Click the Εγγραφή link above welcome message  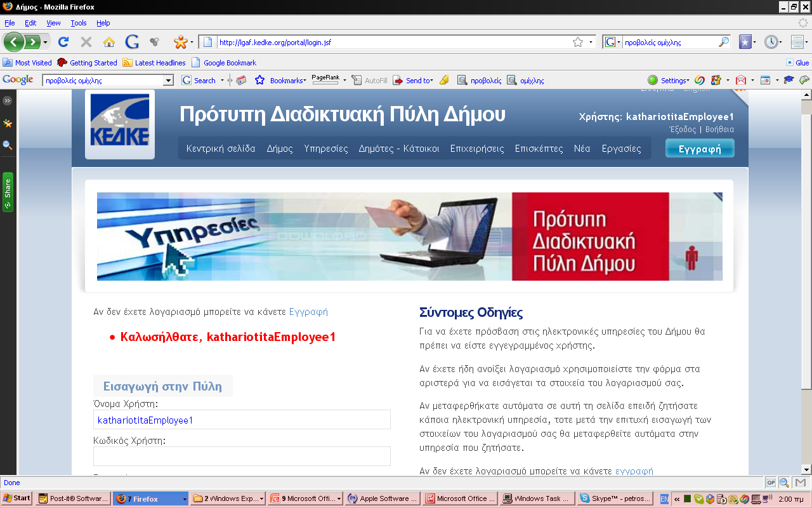[x=308, y=312]
